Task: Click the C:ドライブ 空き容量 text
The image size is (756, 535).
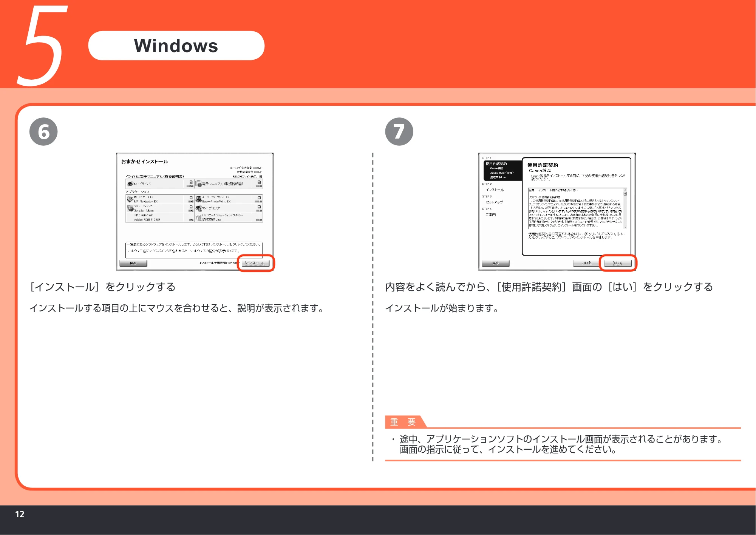Action: pyautogui.click(x=241, y=168)
